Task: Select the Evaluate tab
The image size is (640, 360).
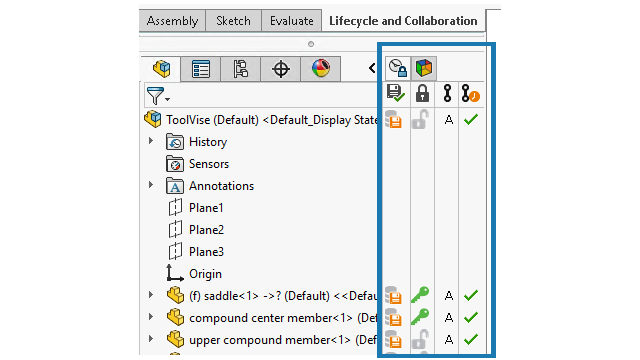Action: pyautogui.click(x=291, y=21)
